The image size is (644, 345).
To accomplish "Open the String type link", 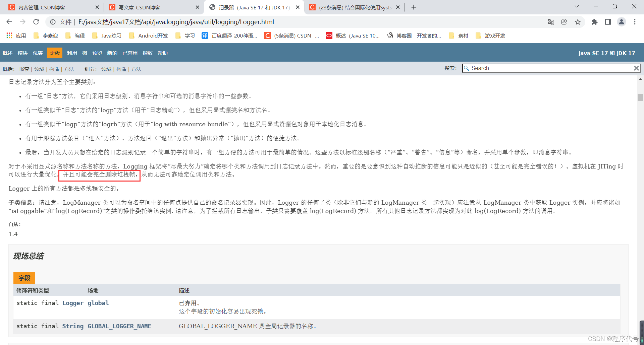I will click(x=73, y=326).
